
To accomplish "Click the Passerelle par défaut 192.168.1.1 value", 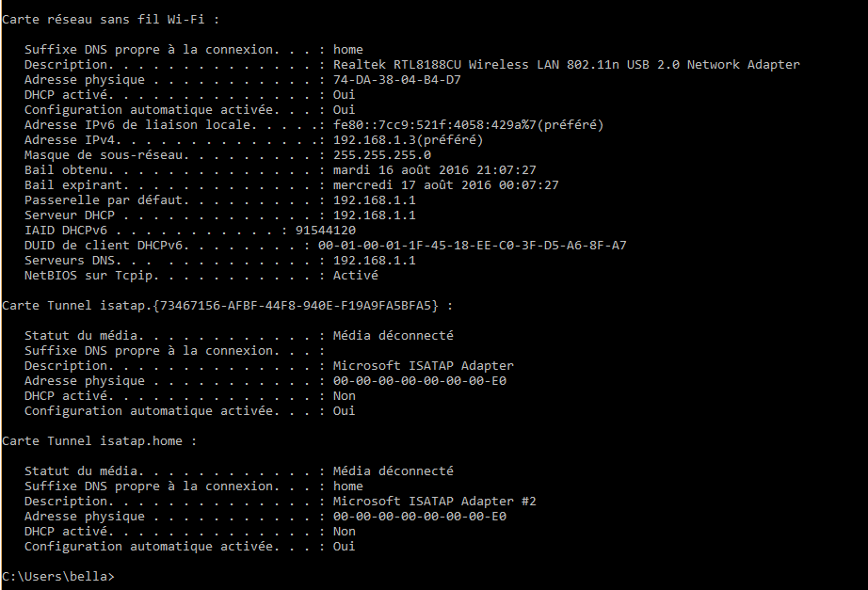I will [x=374, y=199].
